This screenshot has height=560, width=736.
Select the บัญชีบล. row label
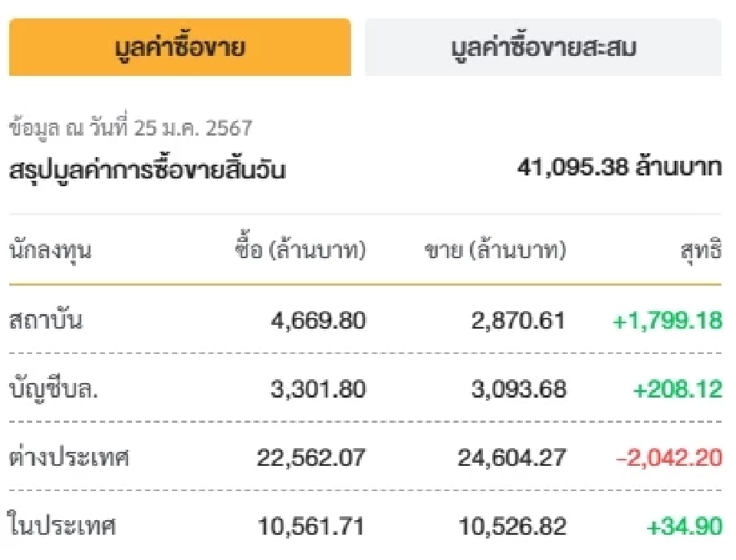point(52,388)
